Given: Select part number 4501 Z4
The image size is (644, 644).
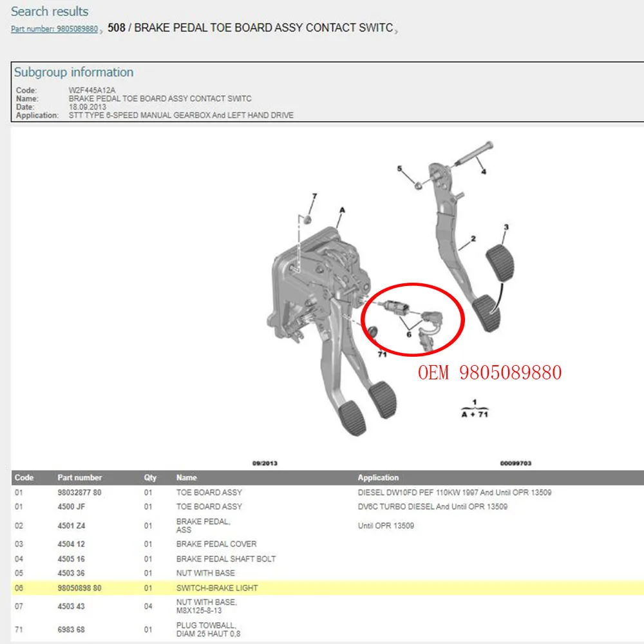Looking at the screenshot, I should click(71, 526).
